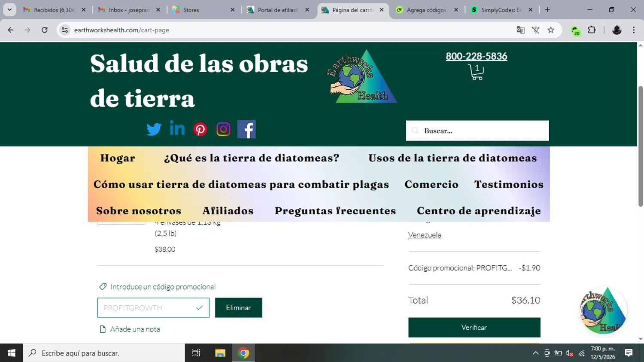Remove promo code with Eliminar button

[239, 307]
